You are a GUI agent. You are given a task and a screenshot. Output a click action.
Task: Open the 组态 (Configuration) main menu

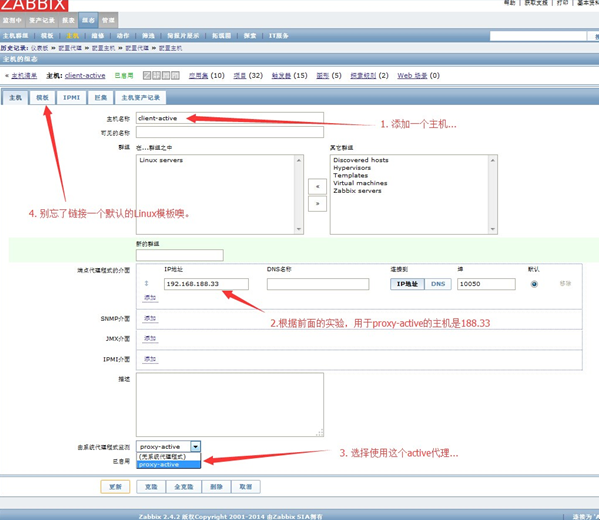(88, 20)
